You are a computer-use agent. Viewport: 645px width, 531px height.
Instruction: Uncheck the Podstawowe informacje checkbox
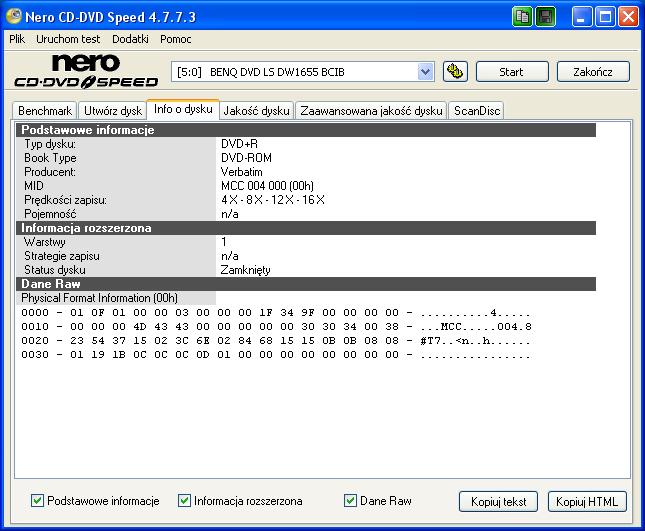coord(37,501)
